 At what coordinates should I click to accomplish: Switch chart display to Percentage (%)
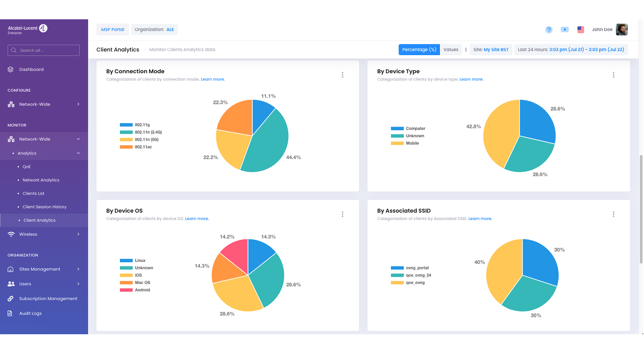(419, 49)
